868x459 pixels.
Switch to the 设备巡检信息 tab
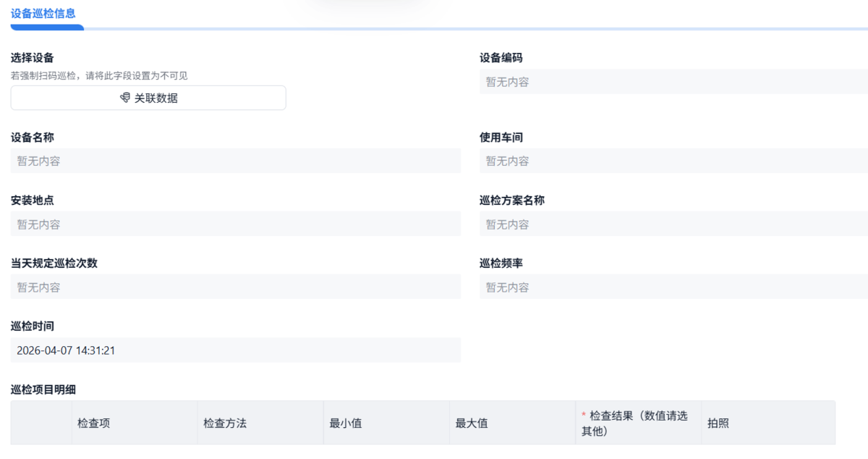coord(43,13)
